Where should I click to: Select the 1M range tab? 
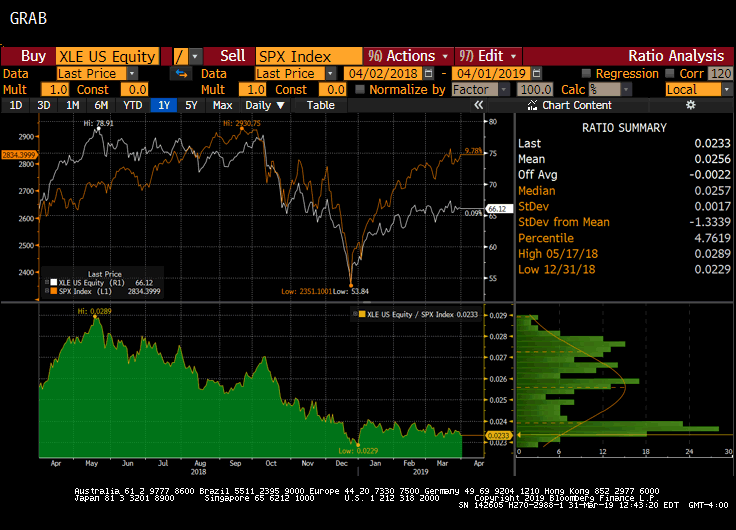point(72,105)
